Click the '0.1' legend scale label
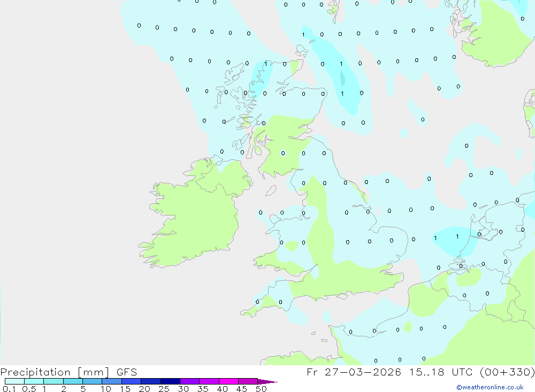Screen dimensions: 535x392 click(9, 389)
